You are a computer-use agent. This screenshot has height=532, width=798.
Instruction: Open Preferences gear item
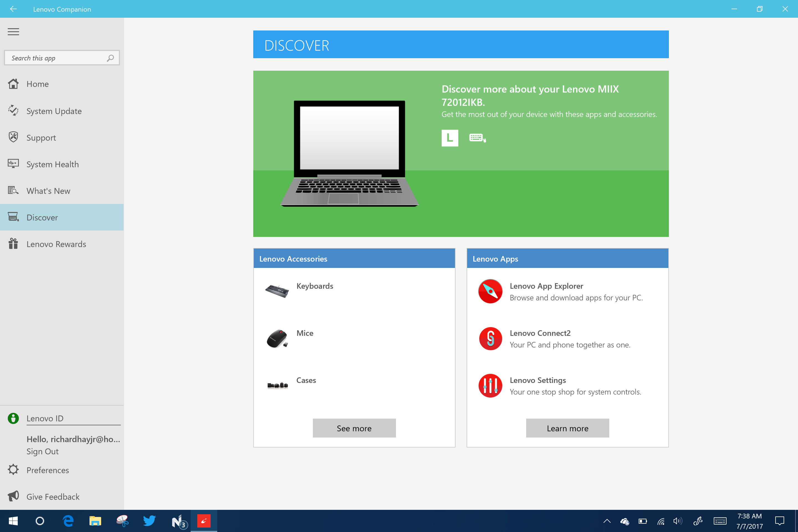[47, 470]
